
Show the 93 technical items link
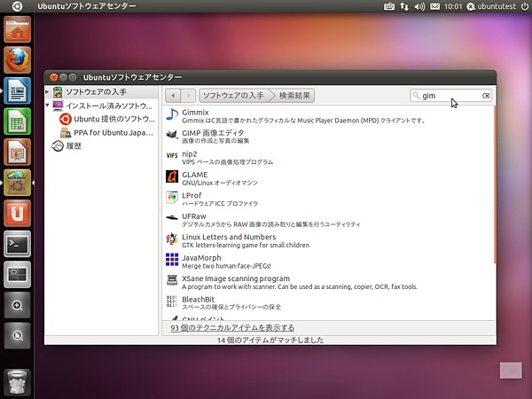(232, 328)
